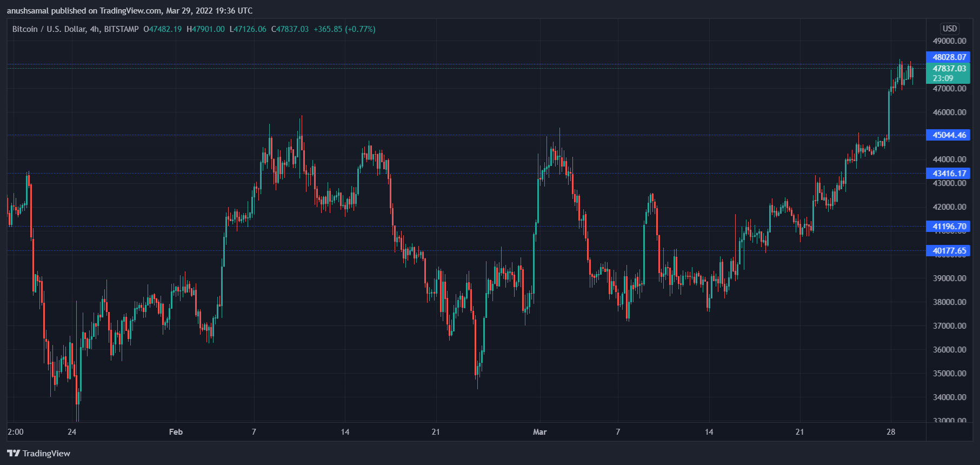This screenshot has width=980, height=465.
Task: Click the 24 date marker on time axis
Action: (x=72, y=432)
